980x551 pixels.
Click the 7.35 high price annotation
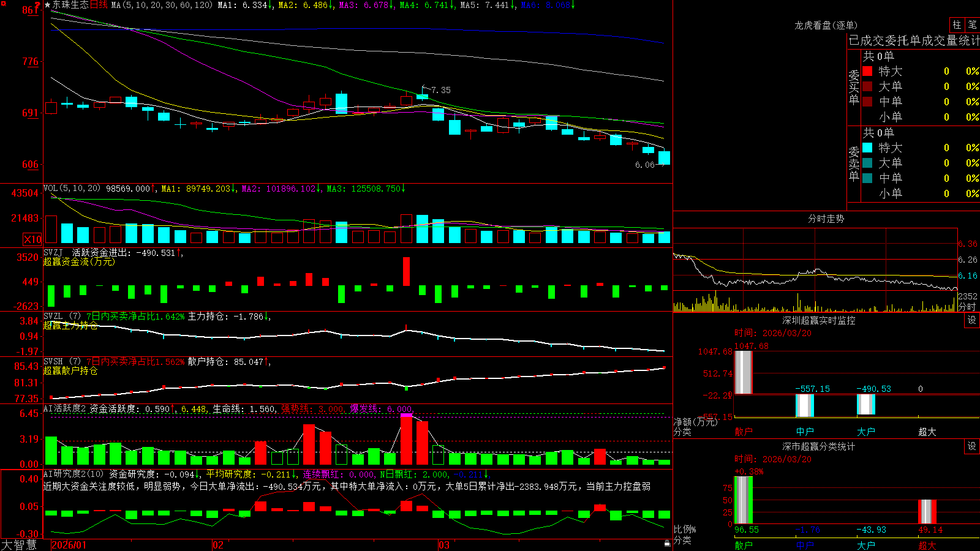pyautogui.click(x=440, y=90)
